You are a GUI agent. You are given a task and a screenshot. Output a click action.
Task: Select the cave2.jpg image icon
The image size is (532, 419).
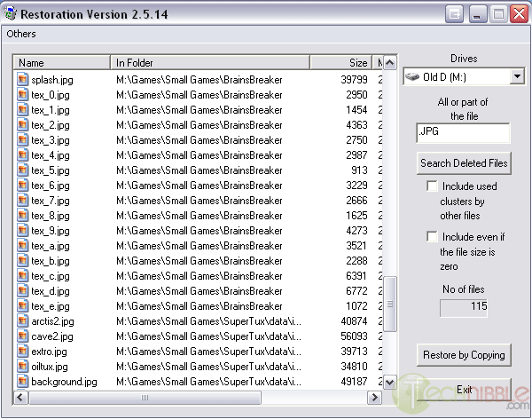point(23,336)
